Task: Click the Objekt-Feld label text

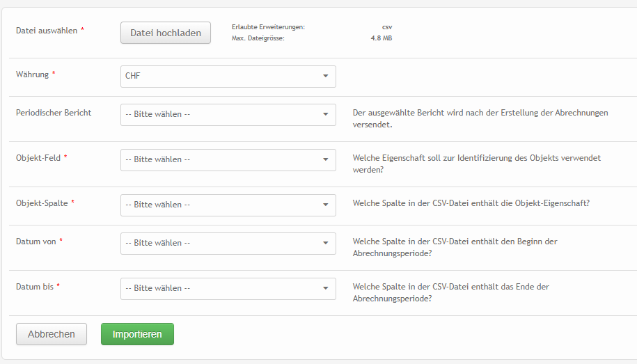Action: click(x=38, y=158)
